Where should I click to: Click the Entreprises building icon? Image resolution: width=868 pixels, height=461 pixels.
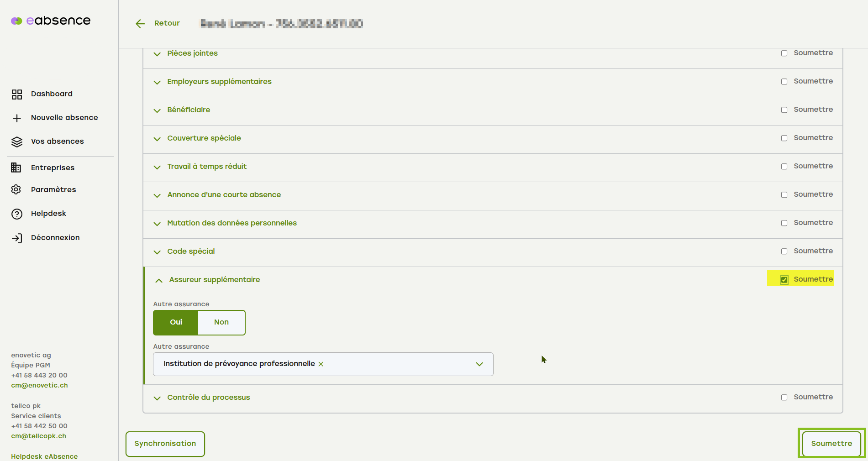(16, 168)
